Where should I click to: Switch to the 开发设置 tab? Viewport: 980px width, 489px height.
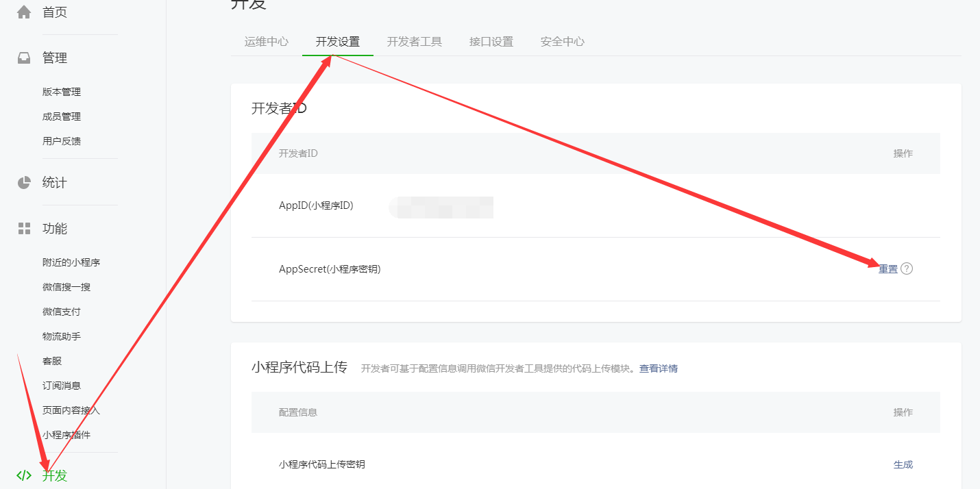pos(338,42)
